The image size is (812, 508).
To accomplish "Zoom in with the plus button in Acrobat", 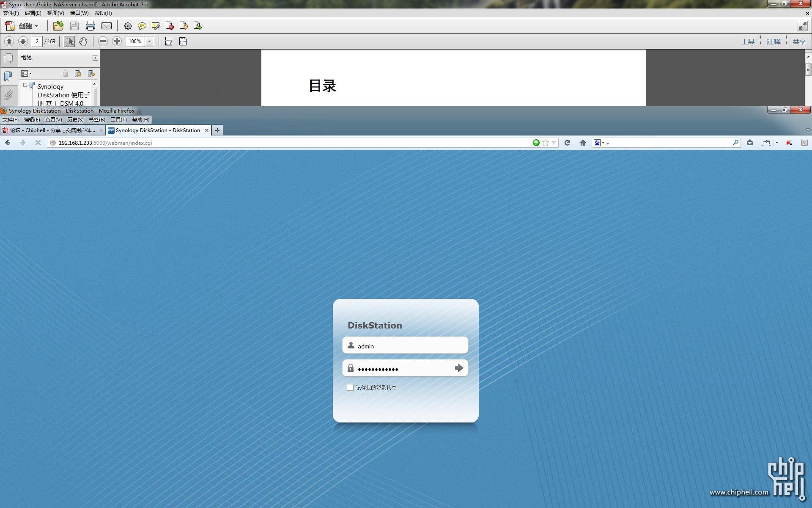I will [117, 41].
